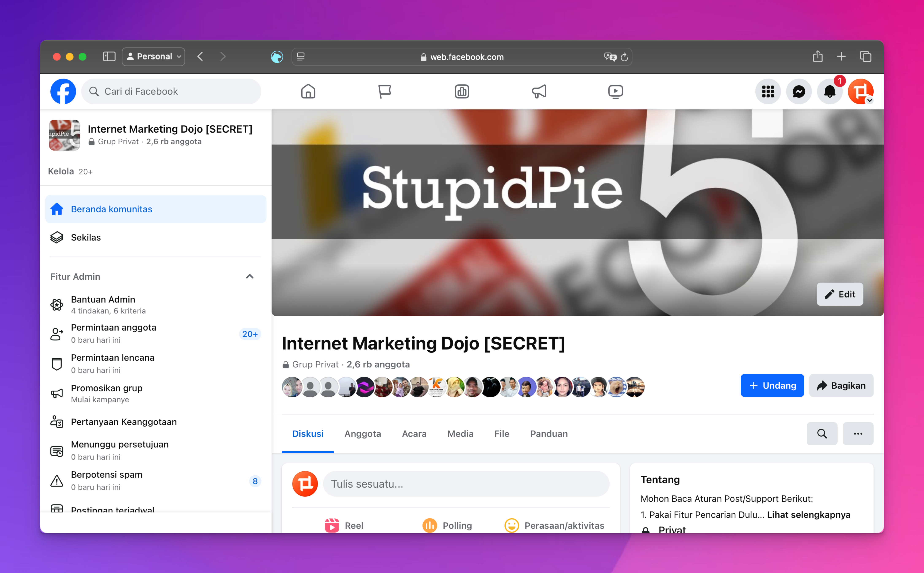Open the Personal profile dropdown
924x573 pixels.
(154, 56)
